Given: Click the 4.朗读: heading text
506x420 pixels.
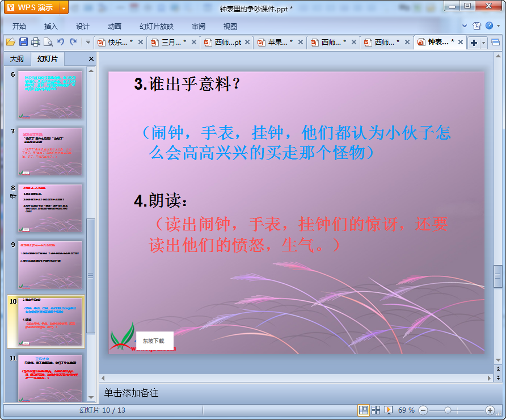Looking at the screenshot, I should (161, 201).
